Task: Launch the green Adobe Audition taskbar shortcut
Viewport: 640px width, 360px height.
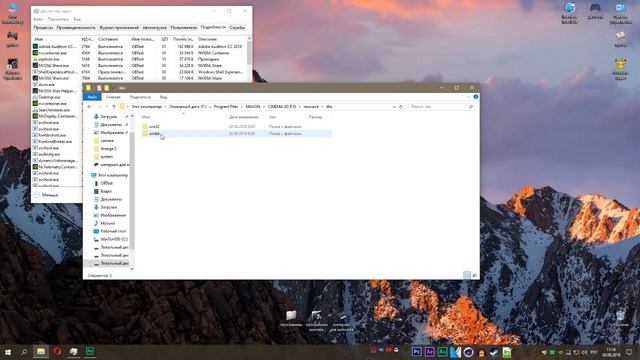Action: point(442,352)
